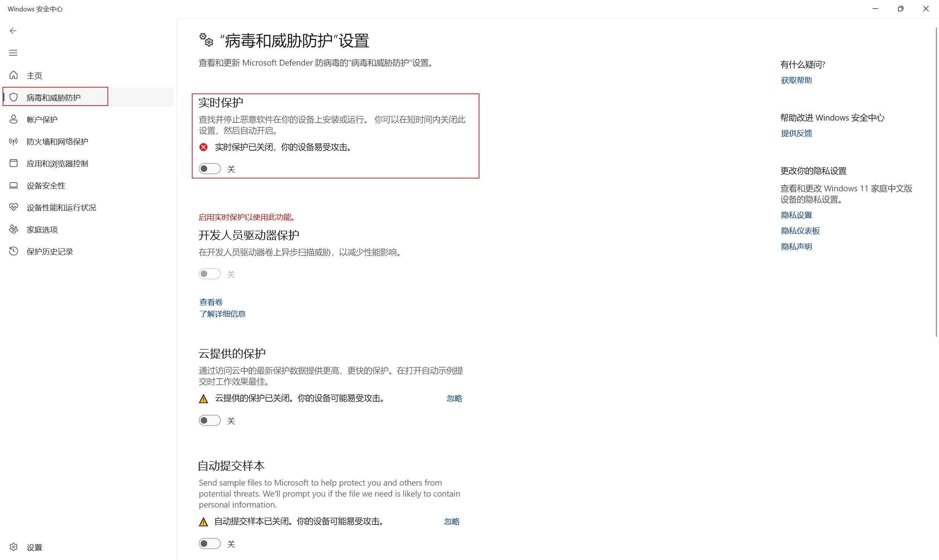Screen dimensions: 939x560
Task: Go back using the back arrow
Action: pos(13,31)
